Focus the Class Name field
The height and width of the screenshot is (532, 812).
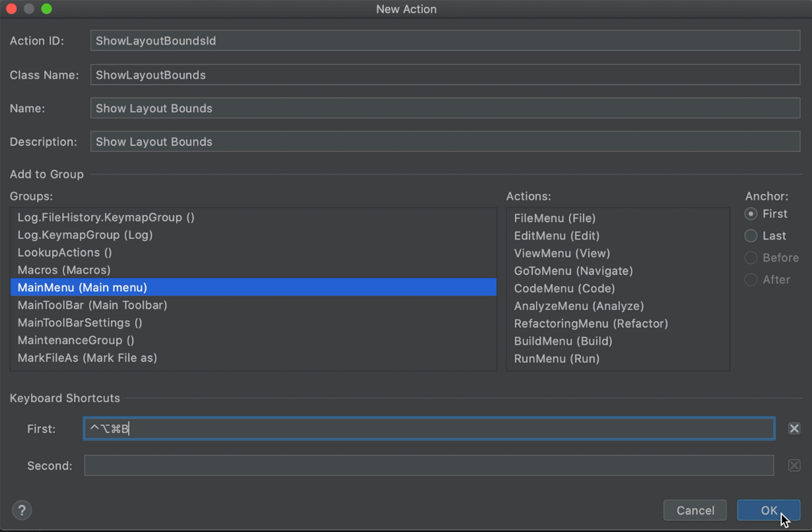click(x=445, y=74)
